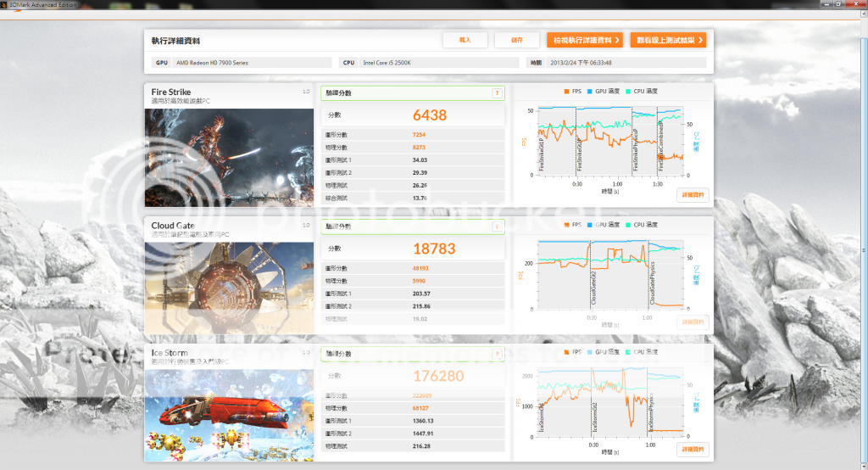Click the Cloud Gate score 18783

pyautogui.click(x=434, y=249)
